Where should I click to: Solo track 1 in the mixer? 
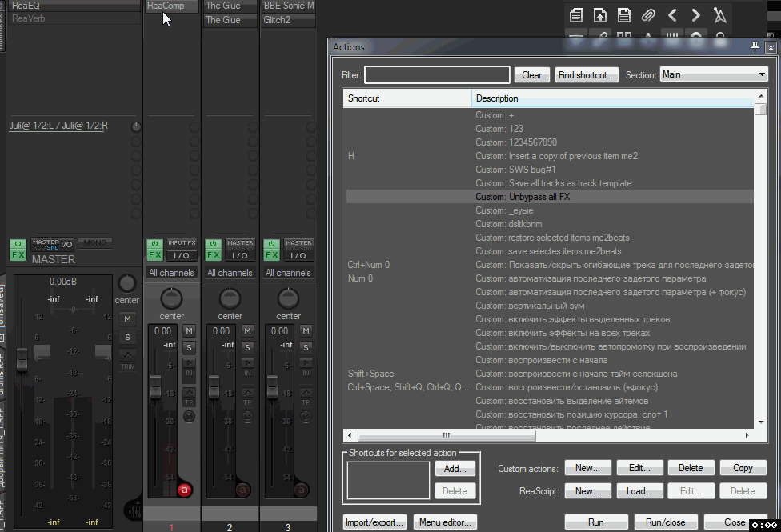[189, 347]
